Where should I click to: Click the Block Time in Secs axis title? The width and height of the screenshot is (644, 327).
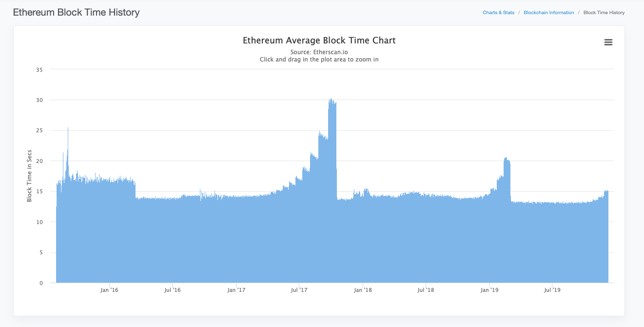[29, 176]
